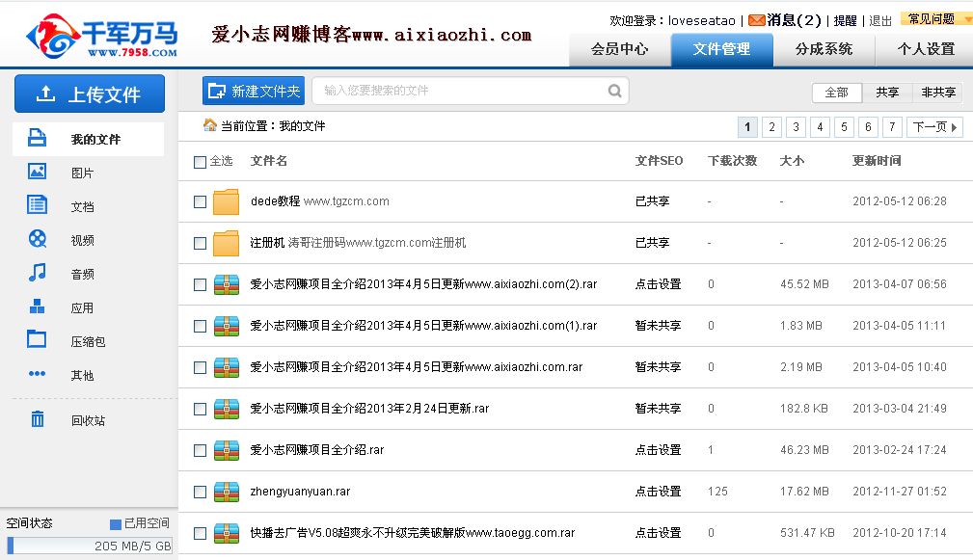
Task: Jump to page 7 of files
Action: point(892,127)
